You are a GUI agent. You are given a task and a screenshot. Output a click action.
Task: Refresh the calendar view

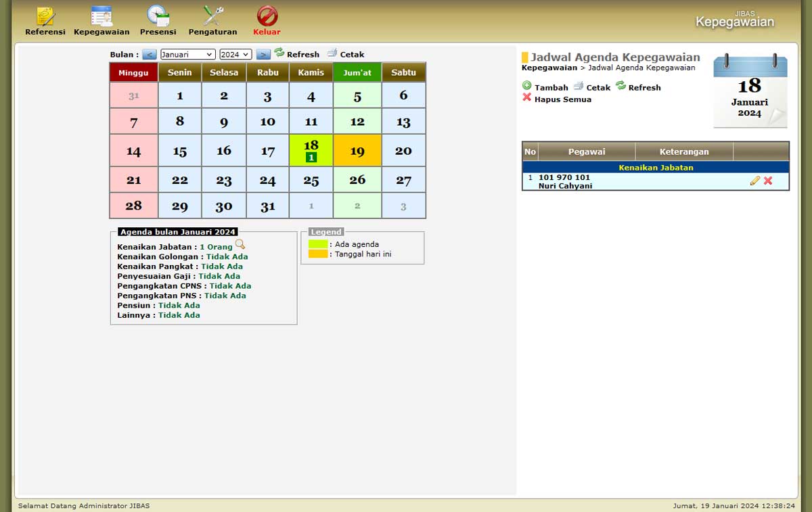pos(296,53)
